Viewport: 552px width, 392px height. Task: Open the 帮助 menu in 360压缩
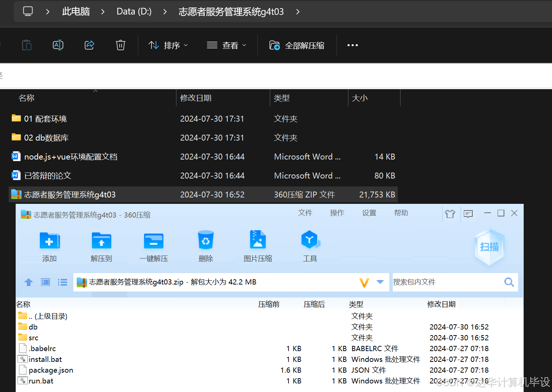click(x=401, y=213)
